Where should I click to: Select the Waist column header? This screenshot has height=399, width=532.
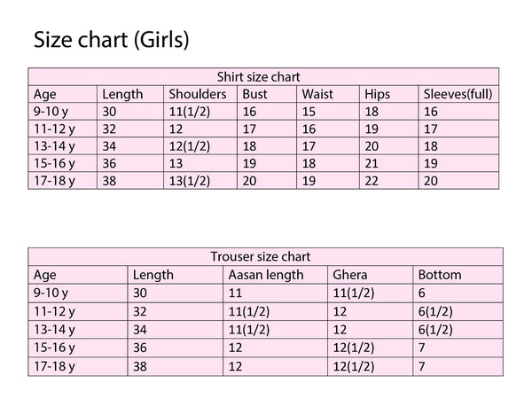(317, 94)
